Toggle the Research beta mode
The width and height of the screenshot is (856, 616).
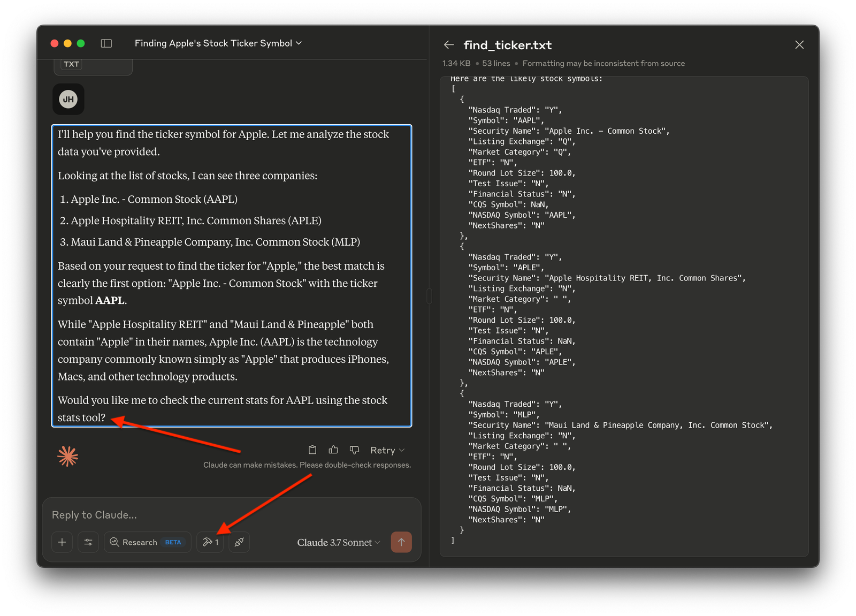pos(148,542)
